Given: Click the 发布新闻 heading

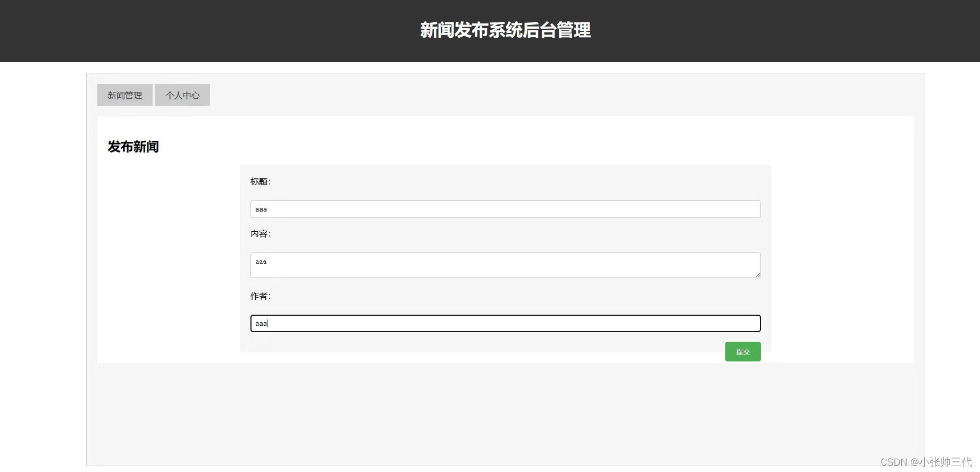Looking at the screenshot, I should point(133,147).
